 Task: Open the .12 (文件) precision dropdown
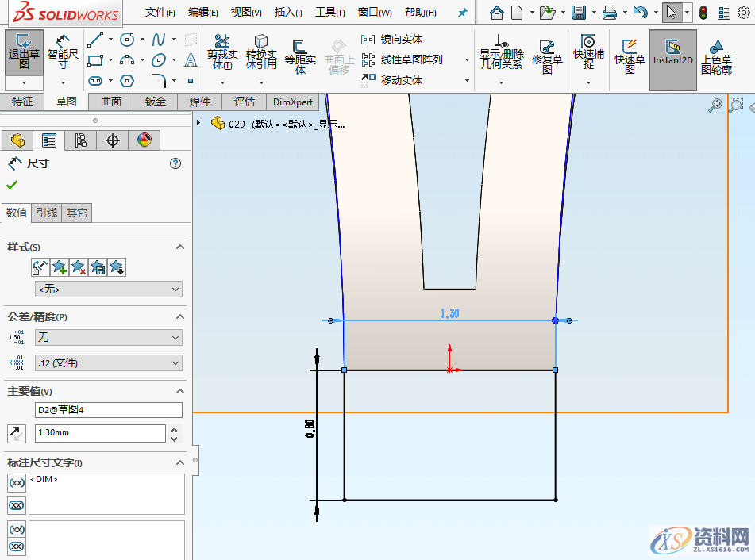pyautogui.click(x=109, y=362)
